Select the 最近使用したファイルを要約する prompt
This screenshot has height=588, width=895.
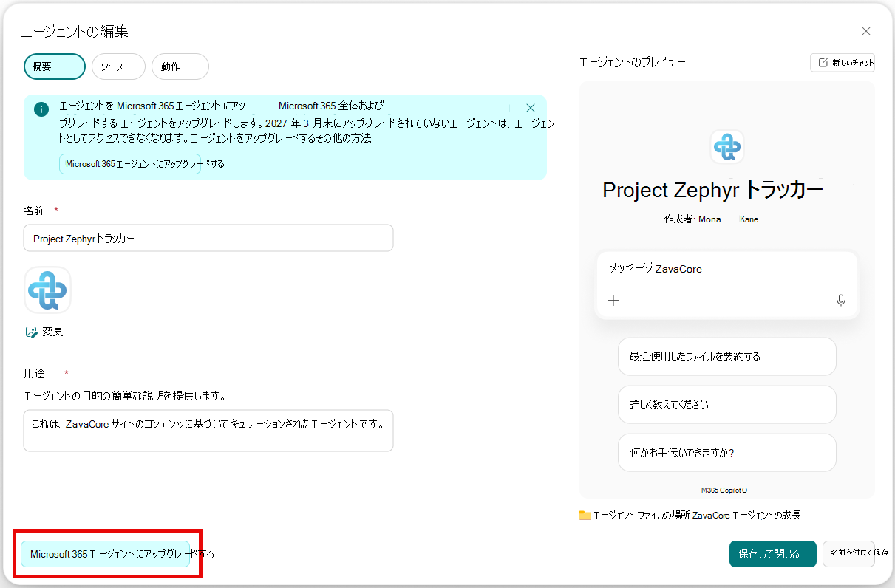(727, 357)
